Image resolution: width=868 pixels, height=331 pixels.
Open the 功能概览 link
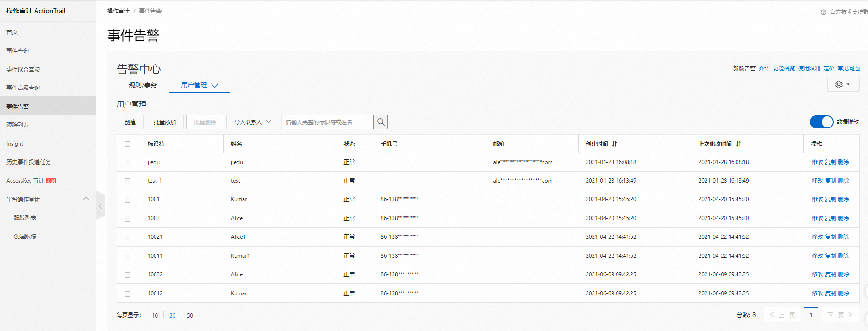coord(784,69)
